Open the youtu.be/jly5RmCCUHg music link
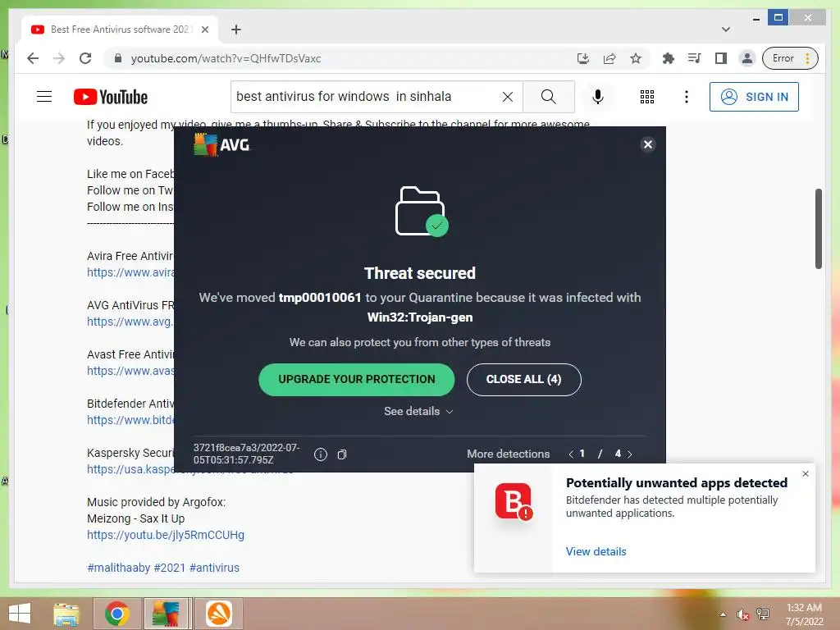The height and width of the screenshot is (630, 840). tap(166, 535)
